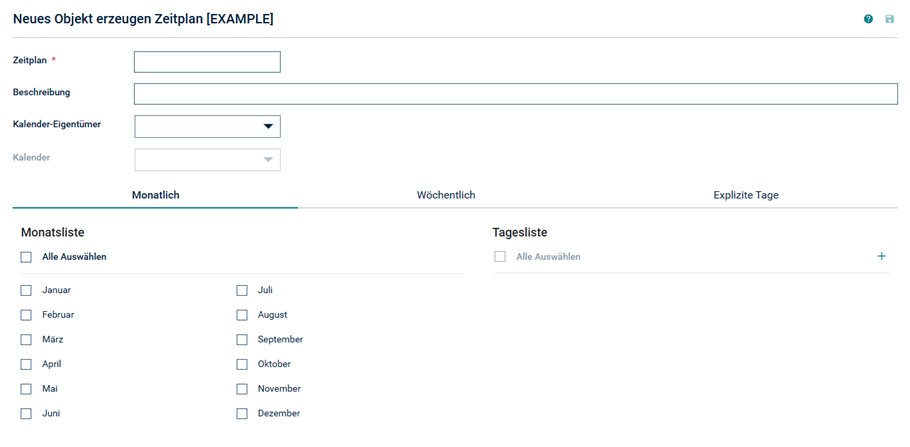Tick the Februar checkbox
The height and width of the screenshot is (447, 910).
26,315
